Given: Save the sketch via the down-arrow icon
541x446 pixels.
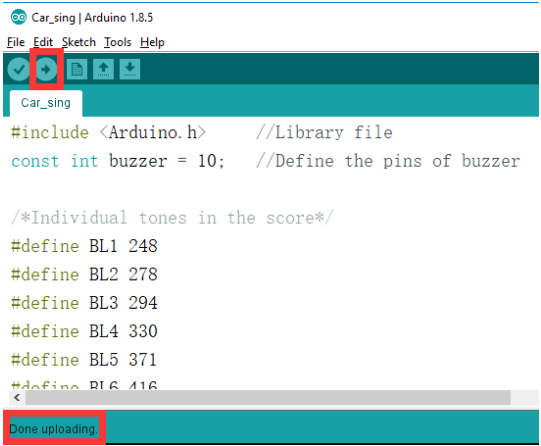Looking at the screenshot, I should (130, 69).
